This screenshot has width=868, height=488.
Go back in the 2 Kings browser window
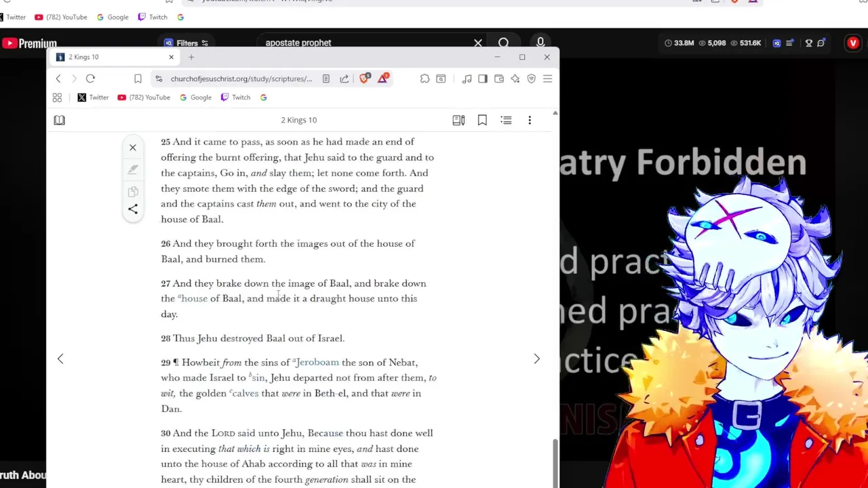coord(58,79)
